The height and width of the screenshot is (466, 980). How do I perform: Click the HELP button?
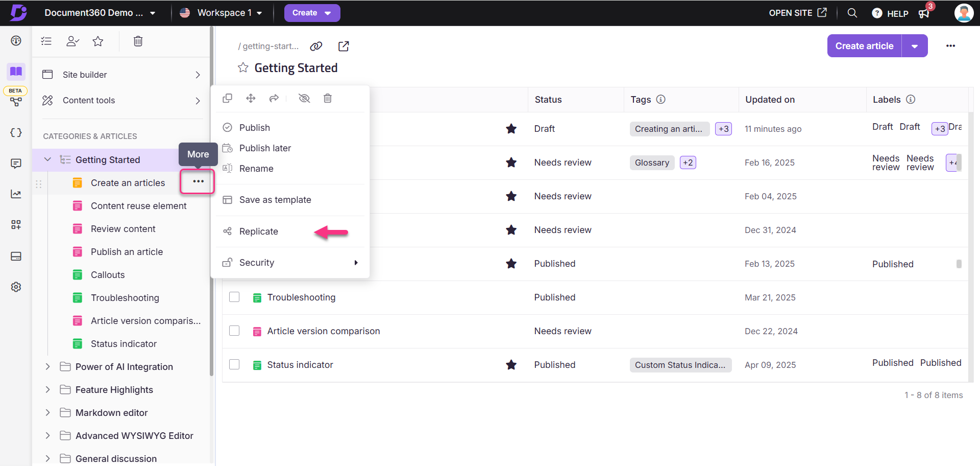point(890,13)
